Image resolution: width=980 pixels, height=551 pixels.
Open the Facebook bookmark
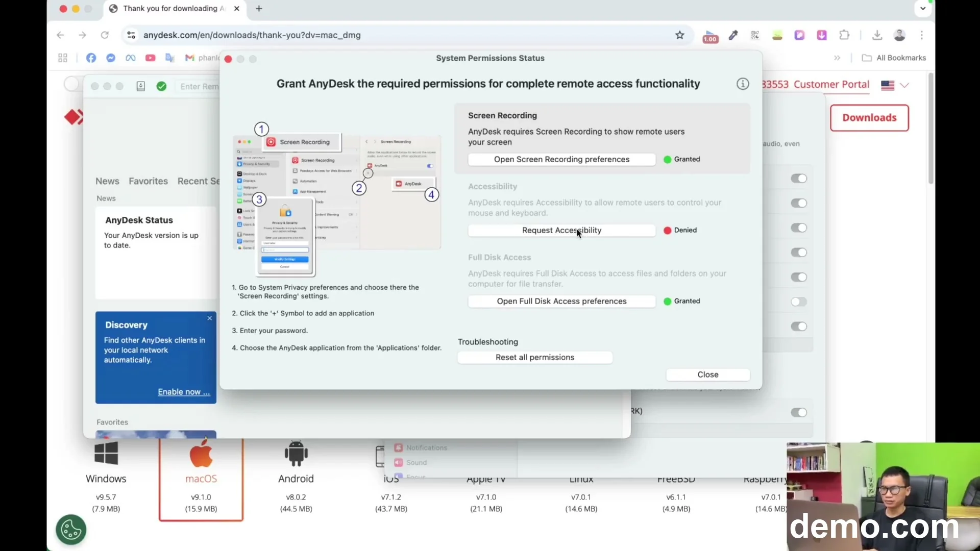[x=91, y=58]
